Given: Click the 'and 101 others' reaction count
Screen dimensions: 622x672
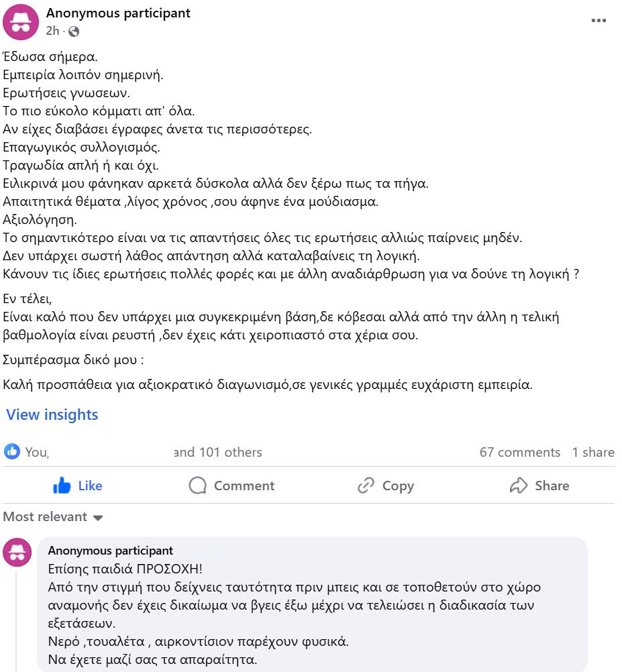Looking at the screenshot, I should click(217, 452).
